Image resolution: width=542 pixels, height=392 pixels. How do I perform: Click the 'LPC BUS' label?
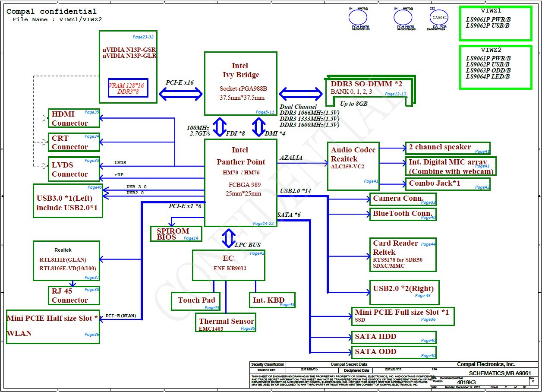tap(248, 245)
